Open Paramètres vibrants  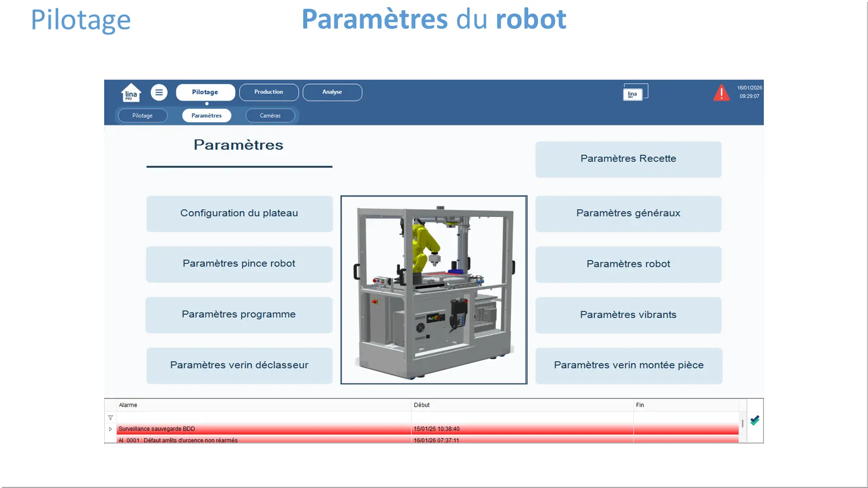pos(628,315)
